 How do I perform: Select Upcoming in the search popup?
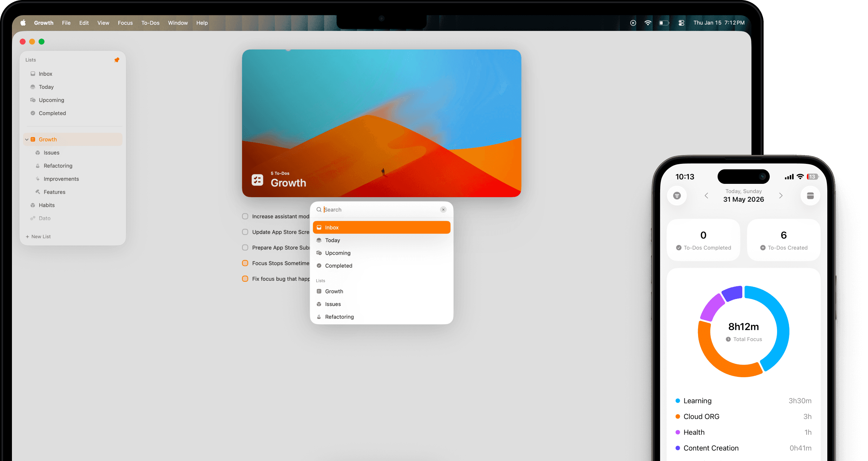pyautogui.click(x=381, y=253)
